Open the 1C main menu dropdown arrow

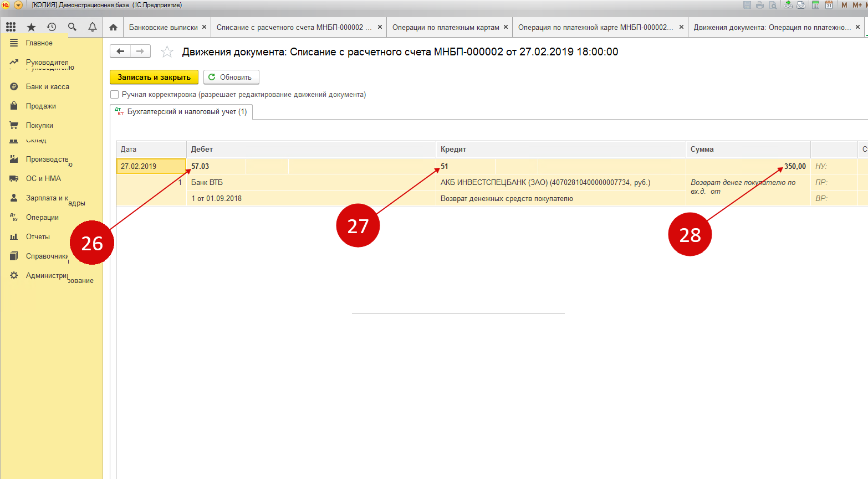click(18, 5)
